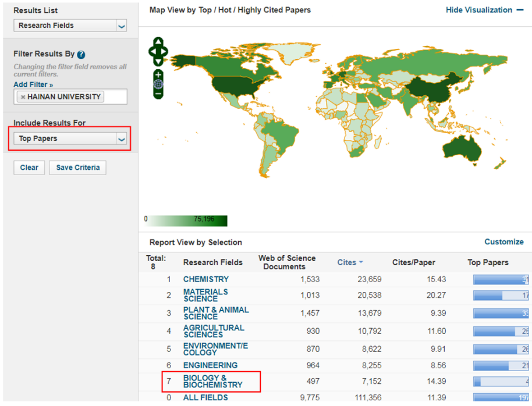Open Customize report view link
Viewport: 532px width, 406px height.
503,242
